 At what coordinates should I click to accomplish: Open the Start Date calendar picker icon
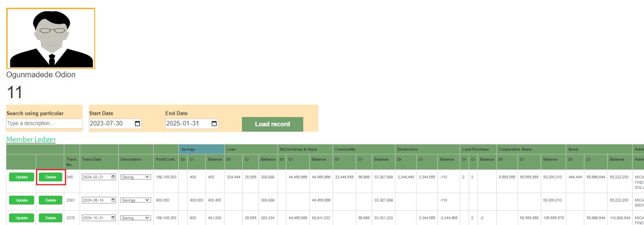[137, 124]
